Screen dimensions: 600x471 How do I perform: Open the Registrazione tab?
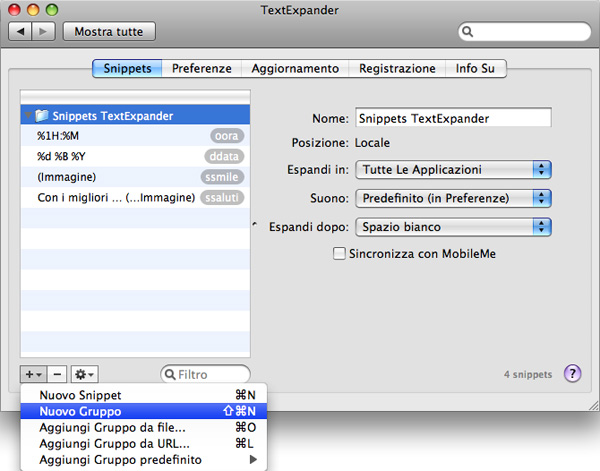point(398,69)
